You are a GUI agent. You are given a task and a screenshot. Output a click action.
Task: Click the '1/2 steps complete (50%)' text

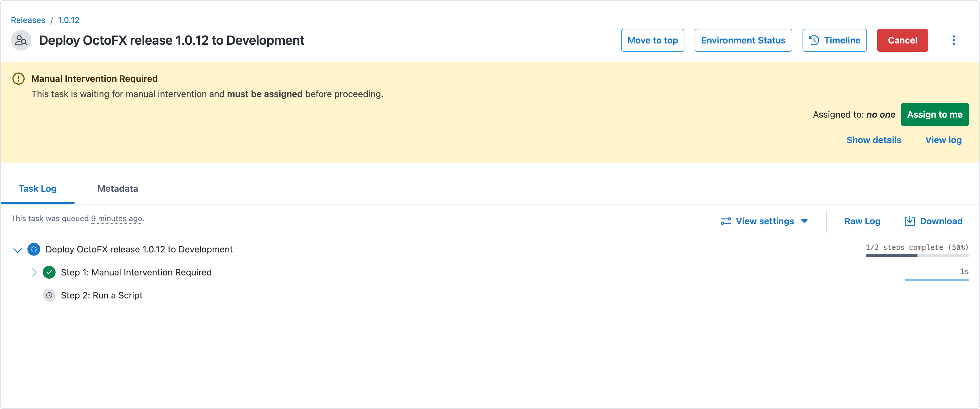point(917,247)
